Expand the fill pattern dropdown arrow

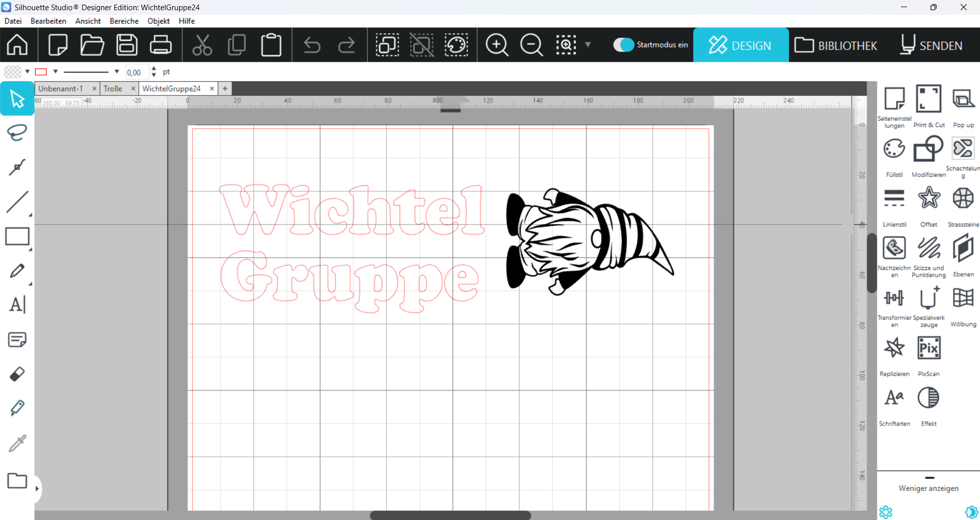28,72
